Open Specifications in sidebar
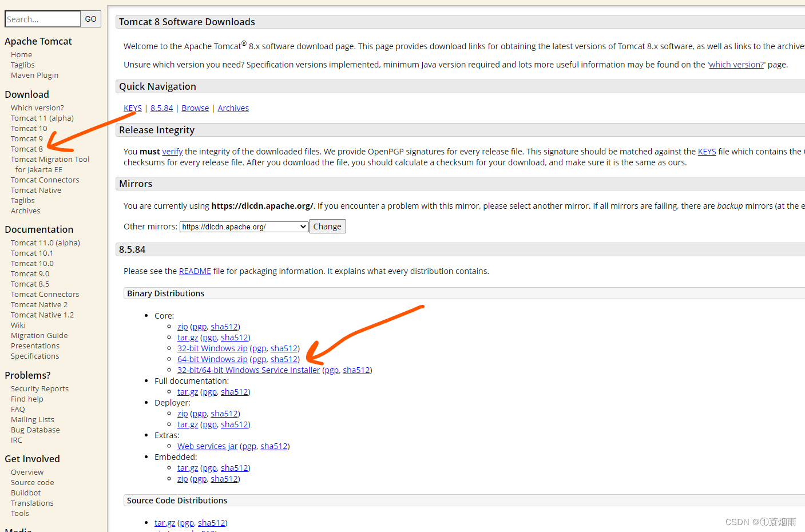 [x=35, y=356]
